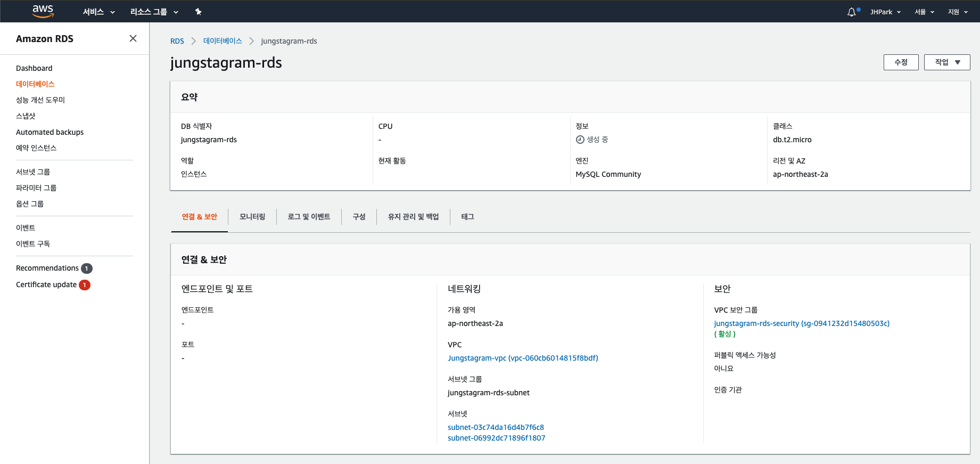Click the 생성 중 status text
The height and width of the screenshot is (464, 980).
pyautogui.click(x=597, y=140)
